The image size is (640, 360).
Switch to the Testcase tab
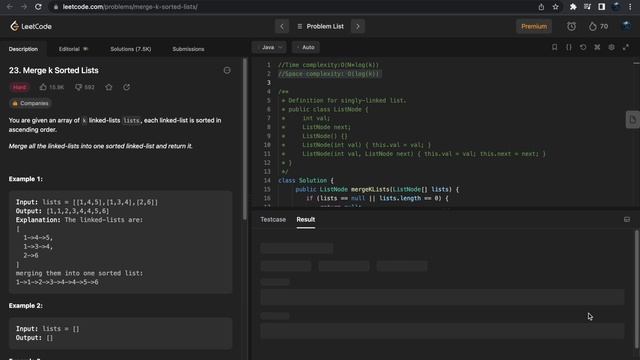point(273,220)
